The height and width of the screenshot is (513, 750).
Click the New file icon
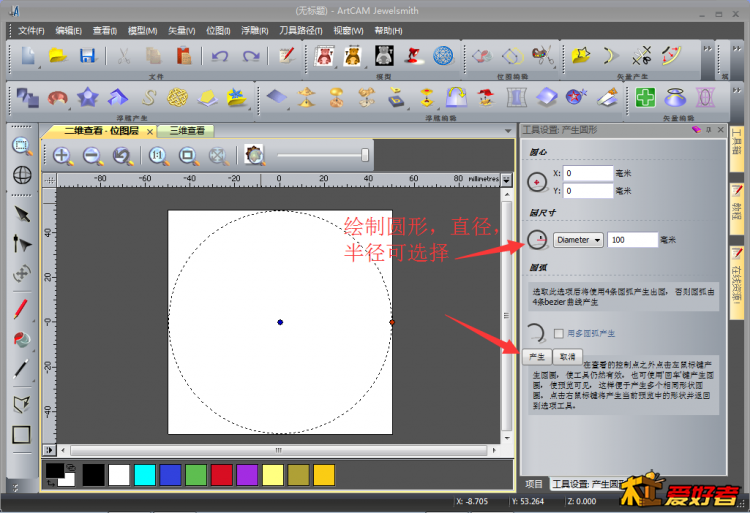tap(28, 56)
